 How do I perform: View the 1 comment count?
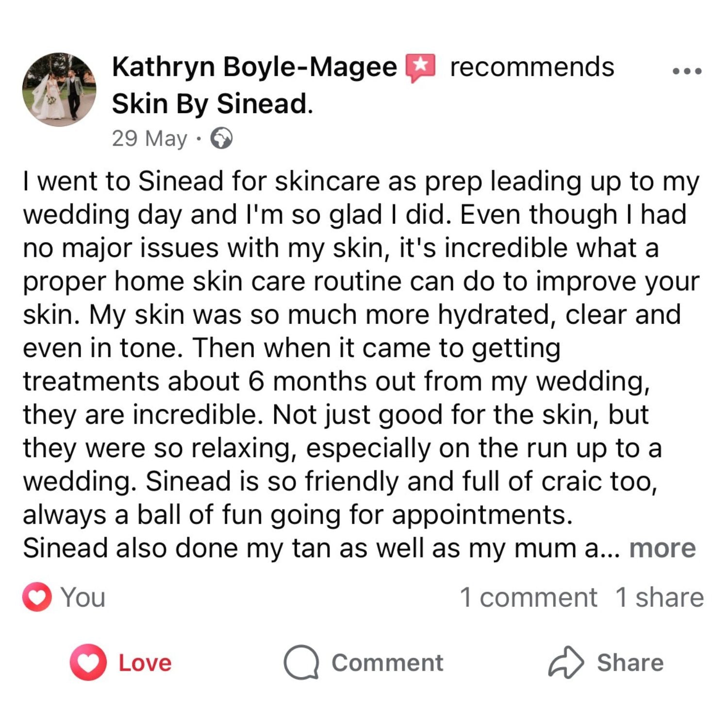point(528,597)
